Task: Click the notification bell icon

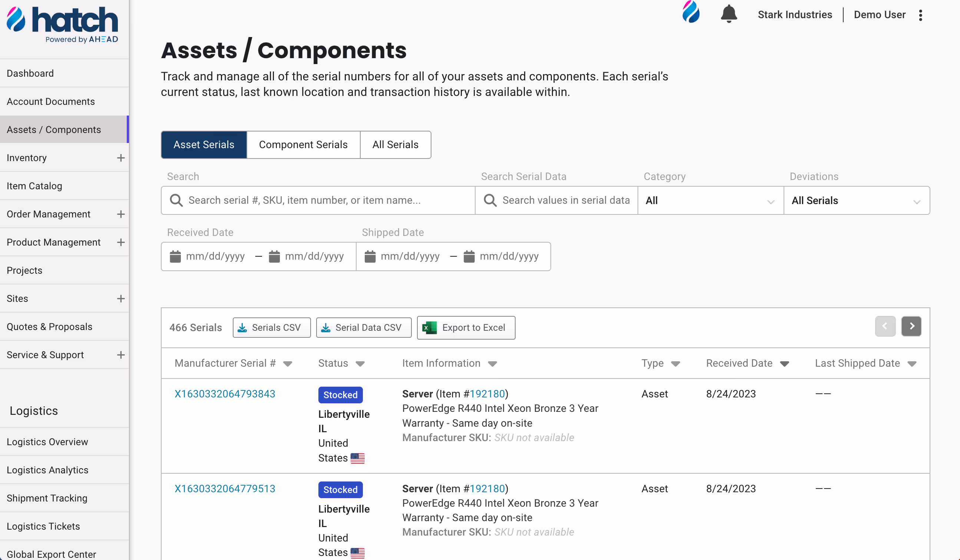Action: click(x=728, y=14)
